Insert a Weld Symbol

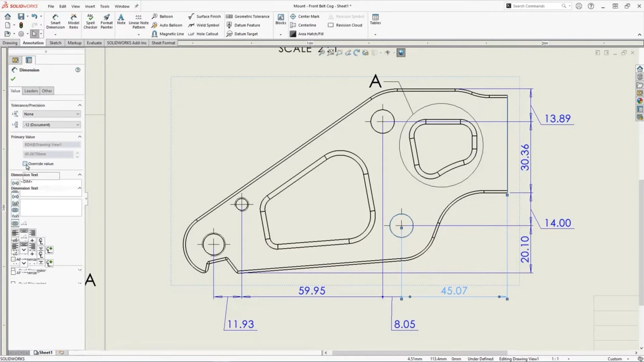[x=204, y=25]
